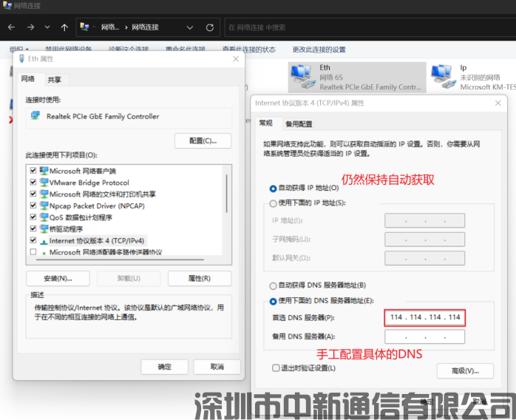
Task: Close the Eth 属性 dialog
Action: coord(236,59)
